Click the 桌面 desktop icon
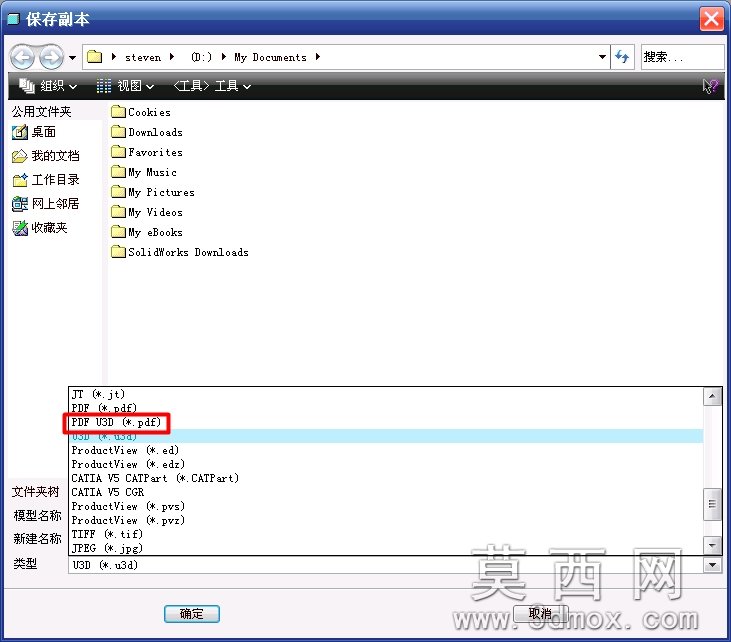The height and width of the screenshot is (642, 731). pos(20,132)
